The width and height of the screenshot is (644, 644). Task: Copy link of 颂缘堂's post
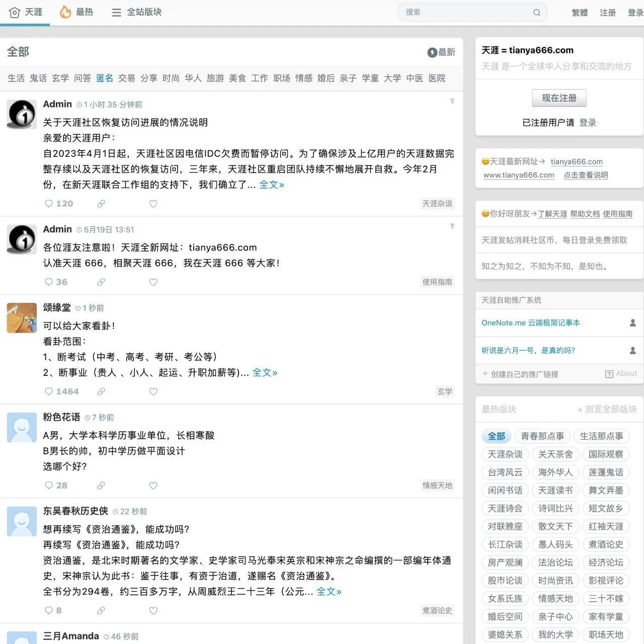tap(101, 391)
